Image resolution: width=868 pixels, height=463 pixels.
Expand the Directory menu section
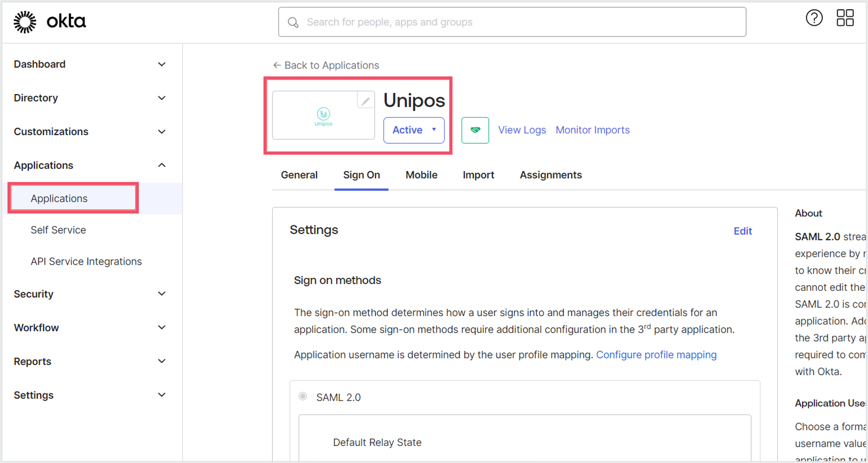(90, 98)
